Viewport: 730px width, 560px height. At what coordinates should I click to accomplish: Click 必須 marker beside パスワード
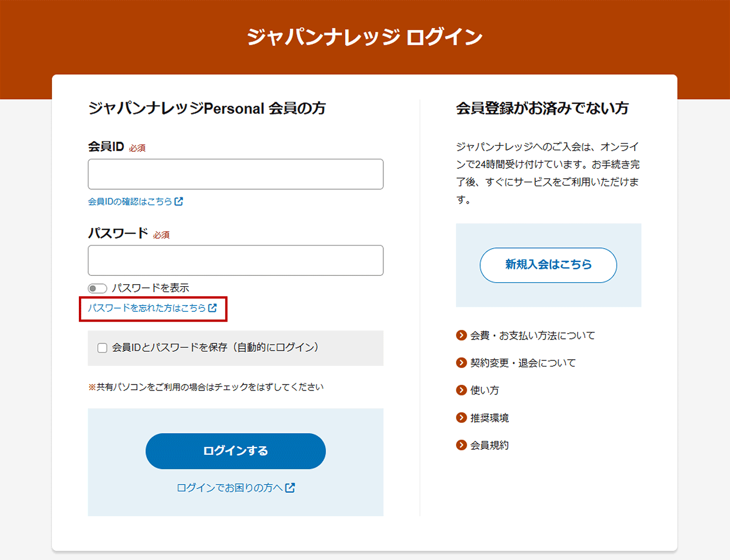tap(162, 235)
